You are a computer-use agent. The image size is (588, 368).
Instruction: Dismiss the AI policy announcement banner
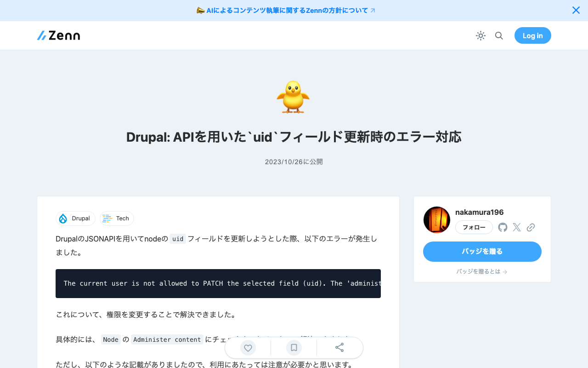576,10
